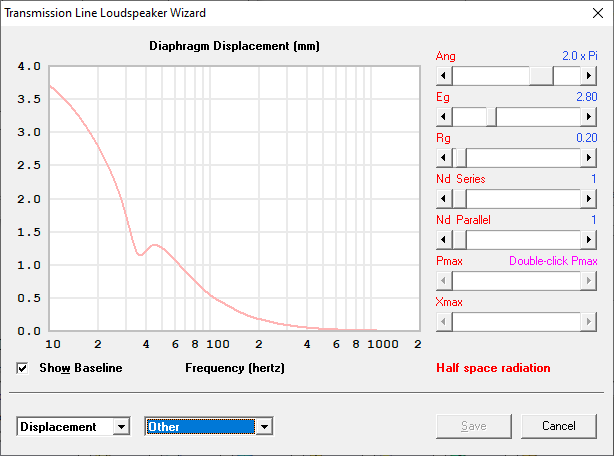
Task: Decrease Nd Parallel with left arrow
Action: [444, 240]
